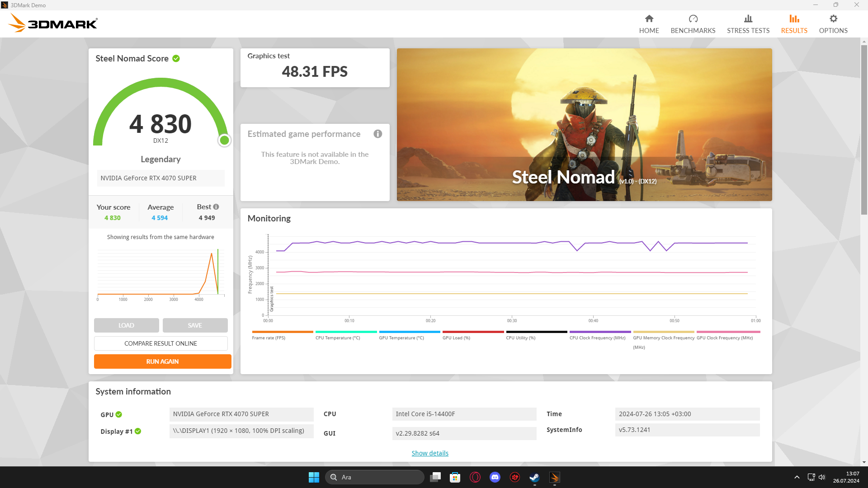Click green validation check next to Steel Nomad Score
This screenshot has width=868, height=488.
(x=176, y=59)
